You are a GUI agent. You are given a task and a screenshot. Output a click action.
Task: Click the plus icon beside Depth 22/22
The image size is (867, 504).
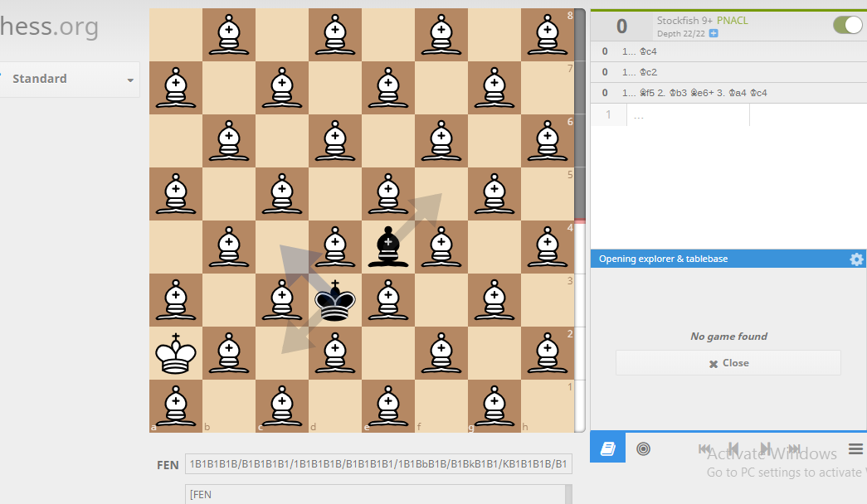714,34
